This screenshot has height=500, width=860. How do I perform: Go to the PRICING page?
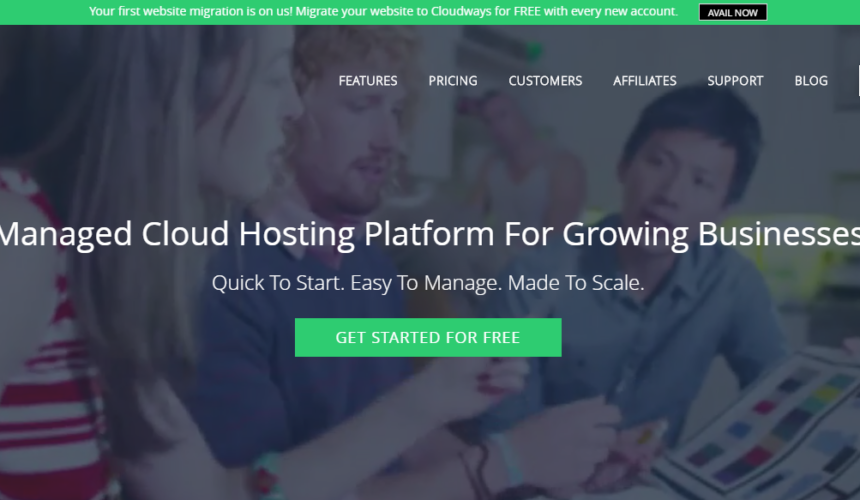452,81
